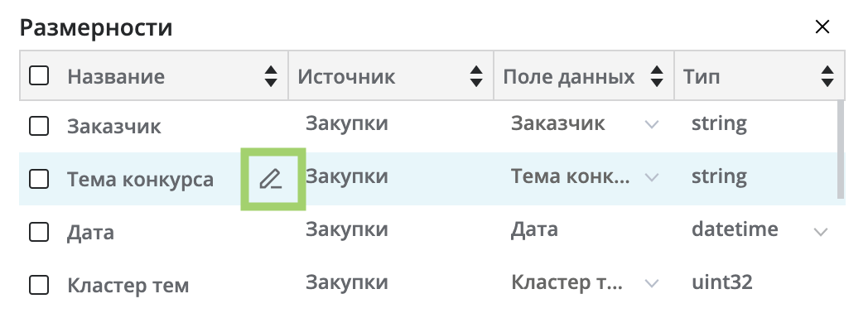Check the Тема конкурса row checkbox
The image size is (868, 318).
39,179
